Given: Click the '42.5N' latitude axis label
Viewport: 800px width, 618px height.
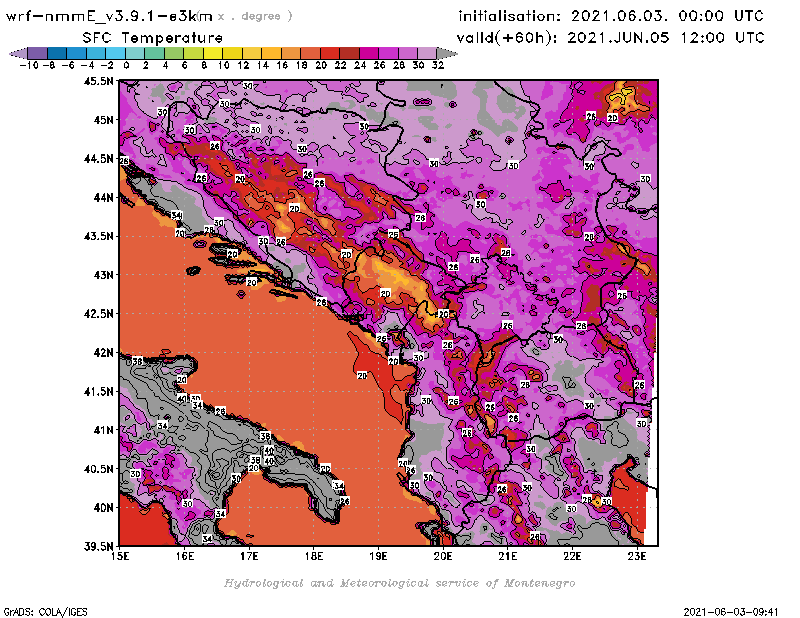Looking at the screenshot, I should point(98,314).
